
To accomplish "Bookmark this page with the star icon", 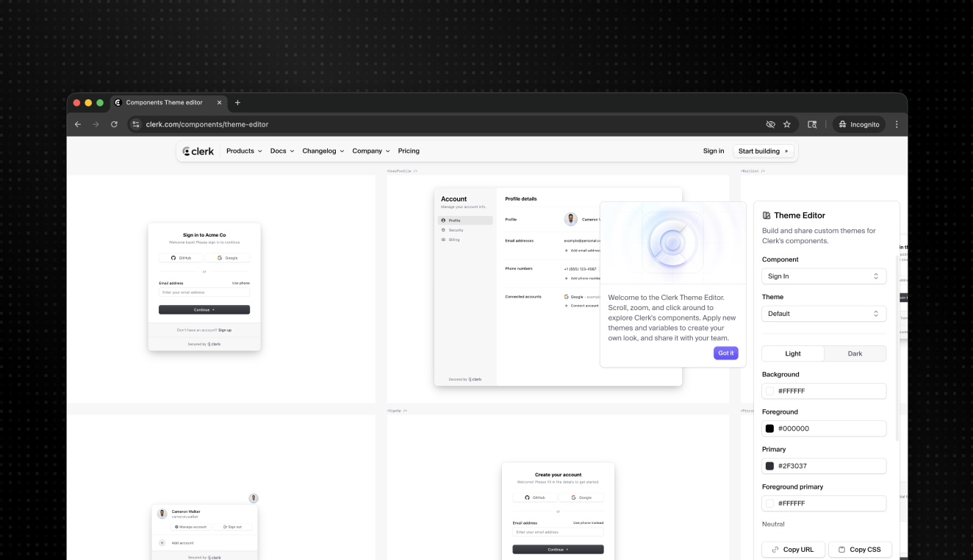I will (787, 124).
